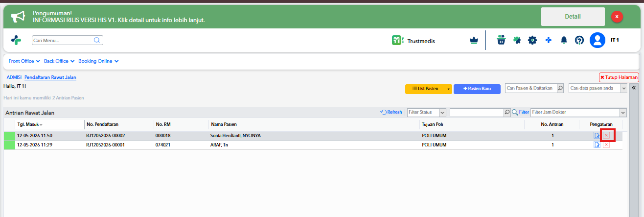Click the user profile avatar

pyautogui.click(x=598, y=40)
